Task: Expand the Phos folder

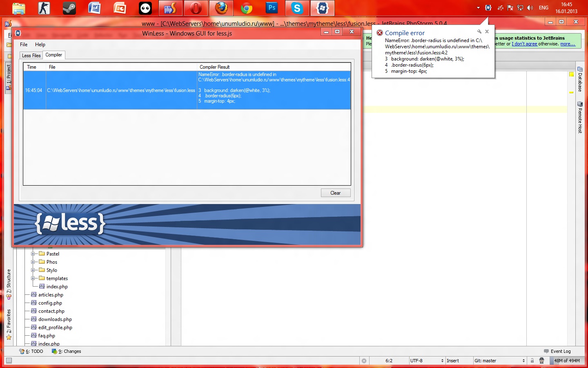Action: click(x=33, y=262)
